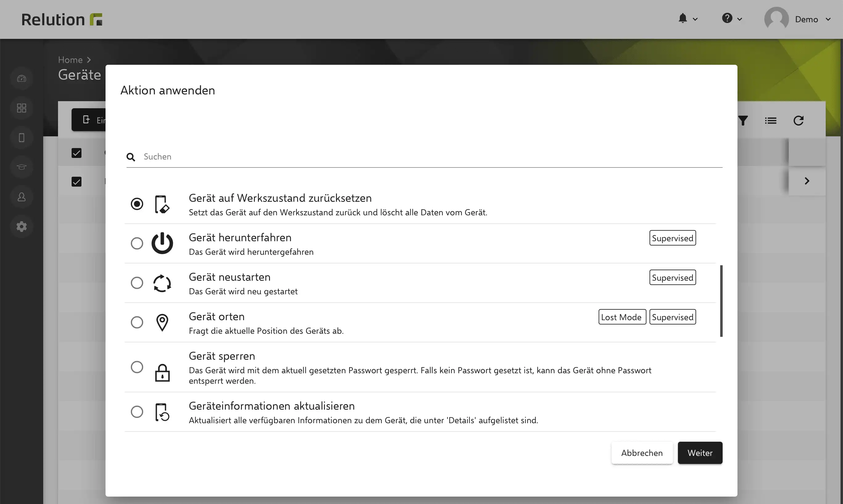The image size is (843, 504).
Task: Open the settings gear sidebar icon
Action: click(21, 226)
